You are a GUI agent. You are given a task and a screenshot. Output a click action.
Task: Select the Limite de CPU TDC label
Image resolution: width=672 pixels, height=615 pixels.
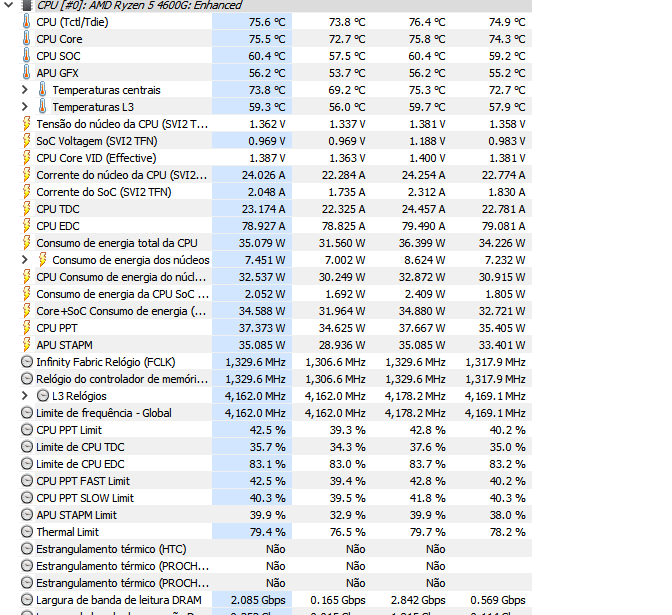point(80,447)
